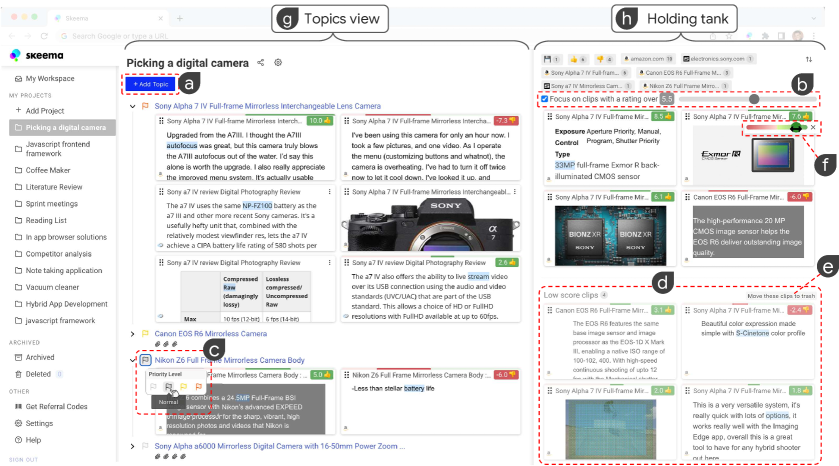This screenshot has width=839, height=466.
Task: Click the 5.5 rating threshold value
Action: (667, 99)
